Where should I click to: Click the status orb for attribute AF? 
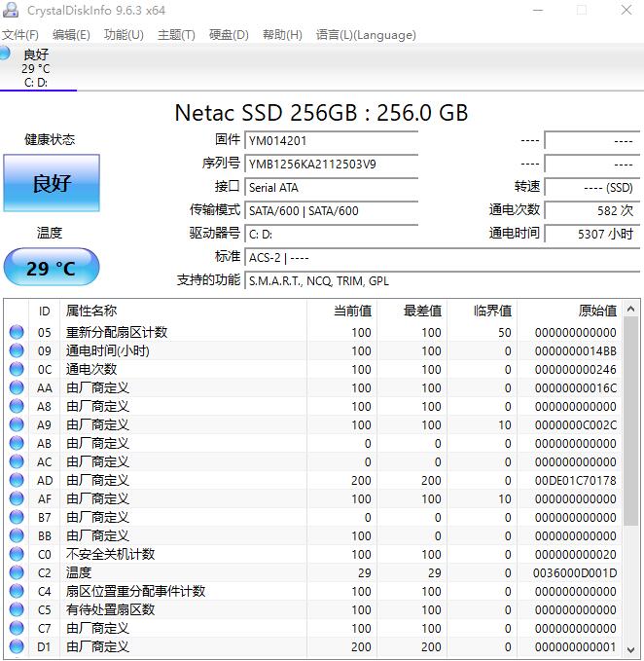(x=17, y=498)
